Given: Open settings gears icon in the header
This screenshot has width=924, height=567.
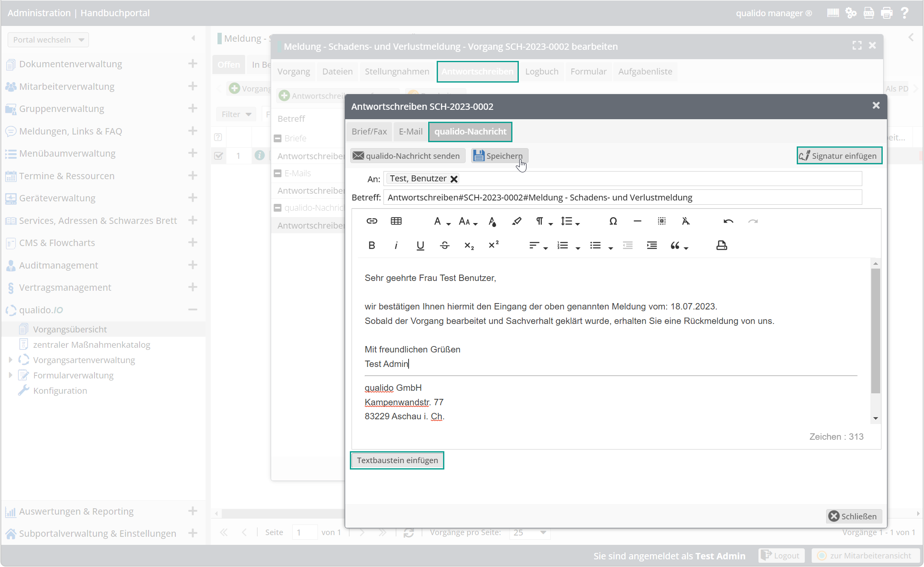Looking at the screenshot, I should pos(851,13).
